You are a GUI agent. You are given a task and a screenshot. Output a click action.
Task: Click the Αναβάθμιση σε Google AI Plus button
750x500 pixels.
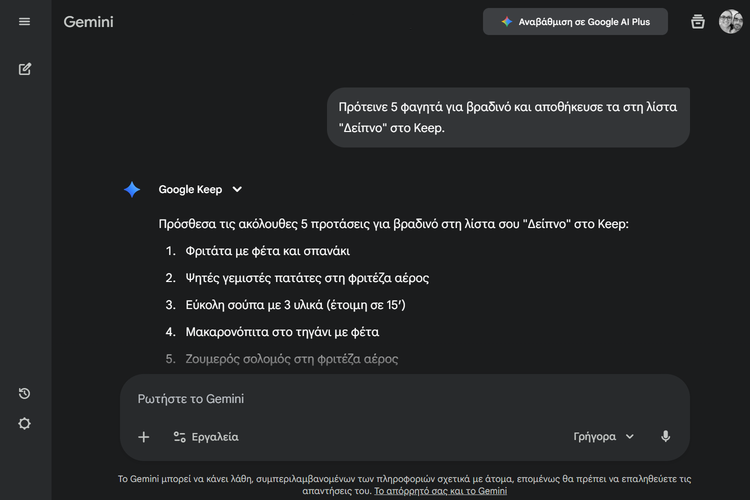[575, 22]
